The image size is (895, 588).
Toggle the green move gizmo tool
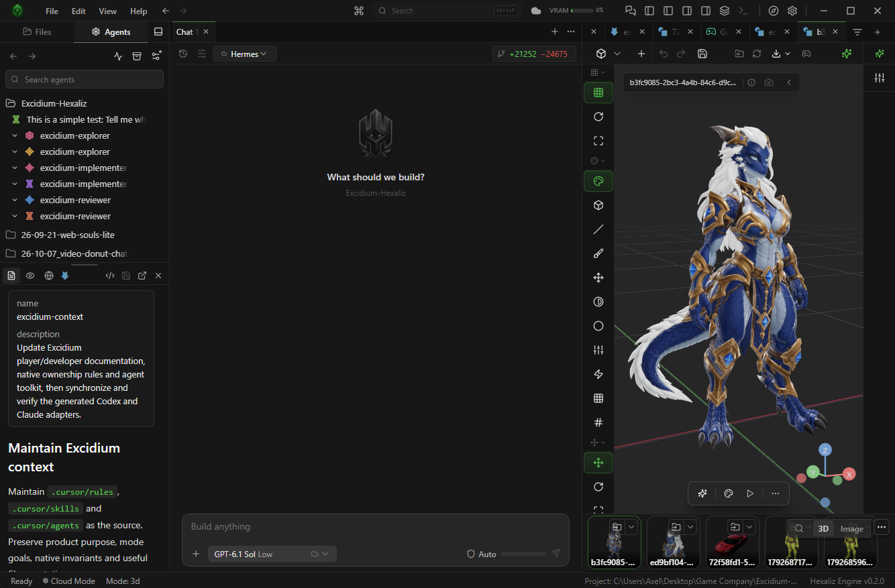[598, 463]
